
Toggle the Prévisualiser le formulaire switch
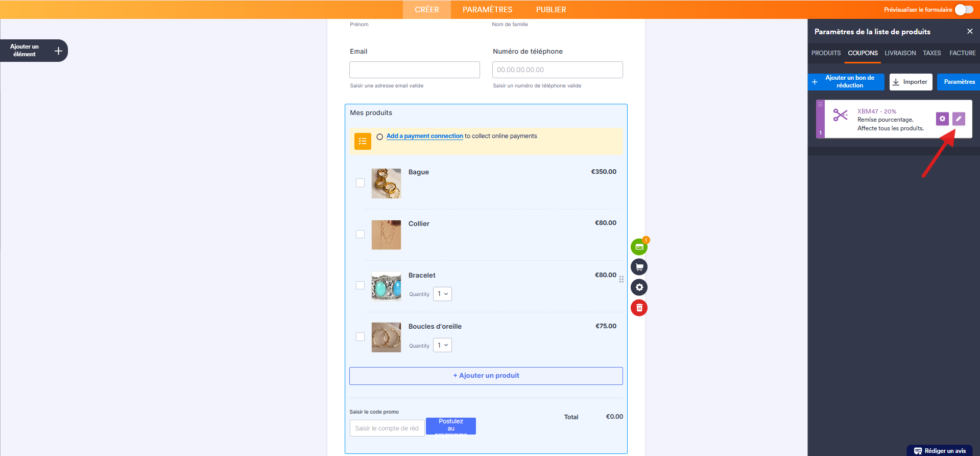click(964, 10)
